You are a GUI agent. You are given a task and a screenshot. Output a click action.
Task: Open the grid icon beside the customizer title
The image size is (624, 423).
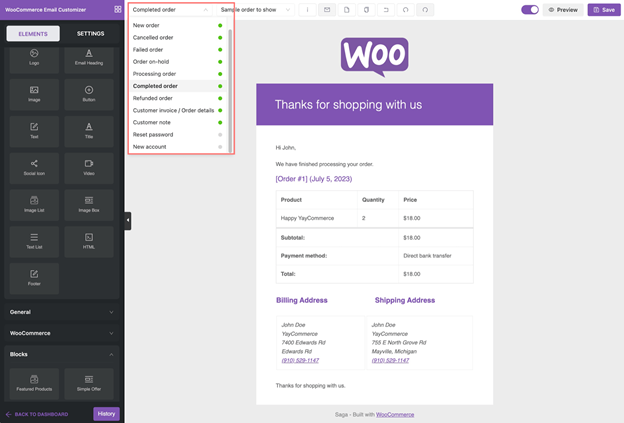[x=117, y=9]
